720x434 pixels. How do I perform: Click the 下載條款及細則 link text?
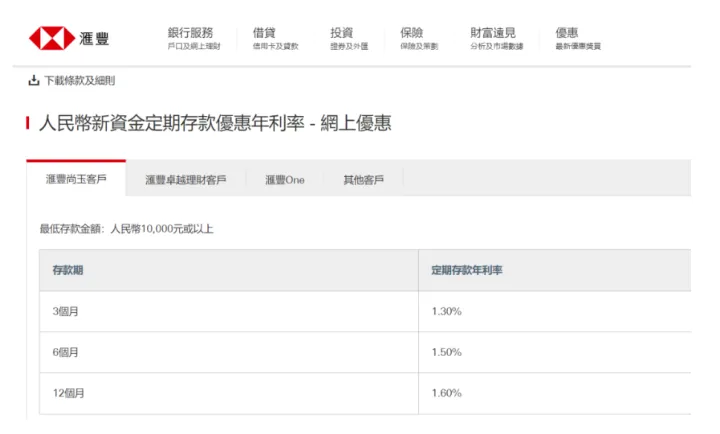point(79,80)
